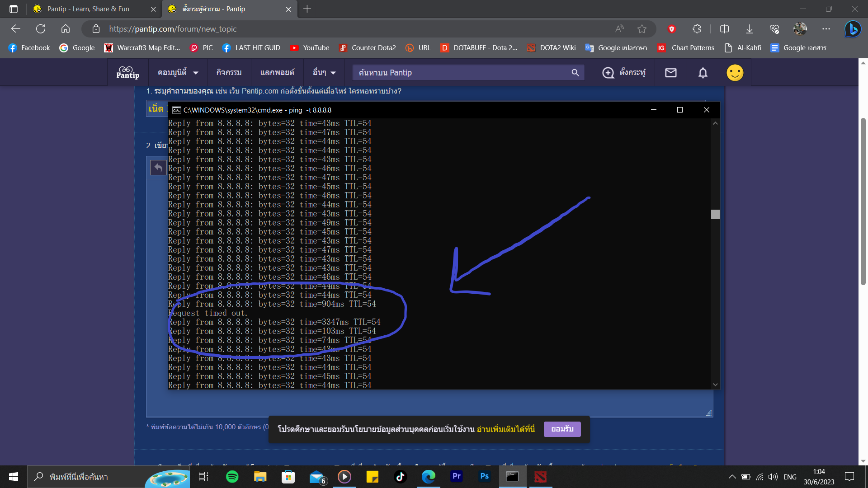Open the Windows Start menu
868x488 pixels.
pyautogui.click(x=14, y=477)
